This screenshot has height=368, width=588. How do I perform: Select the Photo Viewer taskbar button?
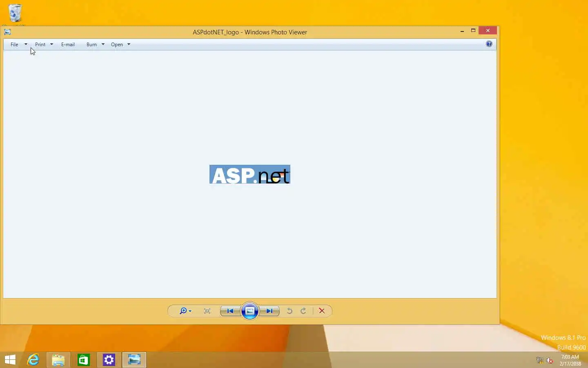click(x=134, y=360)
